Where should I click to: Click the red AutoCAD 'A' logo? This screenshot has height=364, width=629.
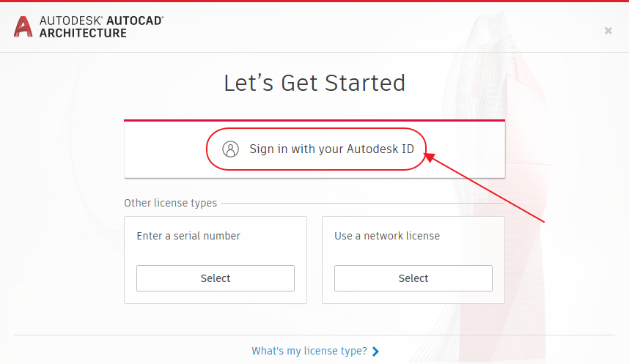23,27
